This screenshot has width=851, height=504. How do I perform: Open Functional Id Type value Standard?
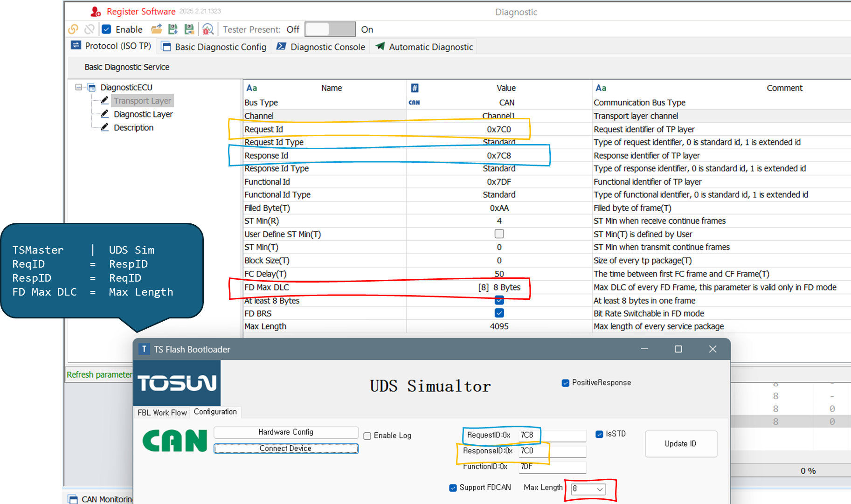[499, 194]
